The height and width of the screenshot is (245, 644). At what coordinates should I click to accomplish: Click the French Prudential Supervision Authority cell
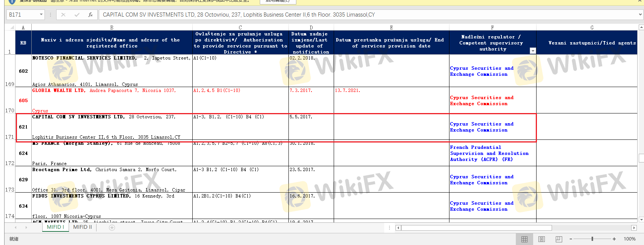[492, 153]
